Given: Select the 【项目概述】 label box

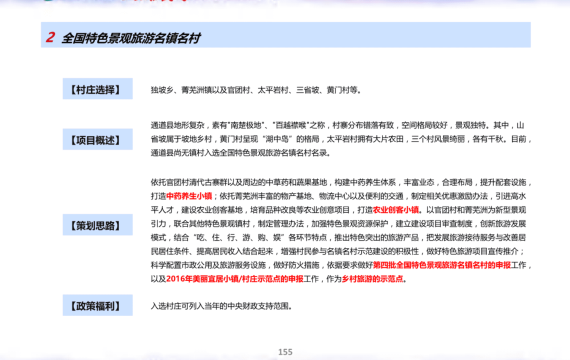Looking at the screenshot, I should [x=97, y=139].
